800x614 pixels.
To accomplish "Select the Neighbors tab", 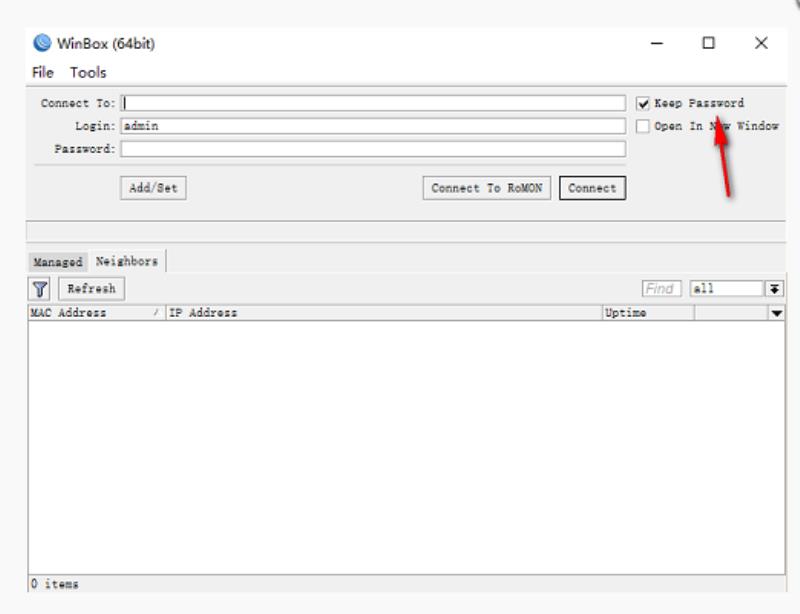I will click(x=127, y=261).
